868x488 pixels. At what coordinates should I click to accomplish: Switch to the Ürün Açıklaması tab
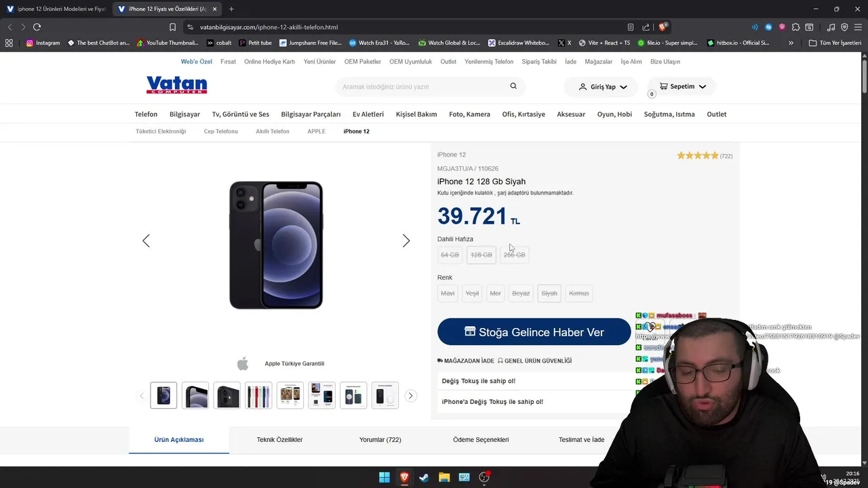[179, 440]
